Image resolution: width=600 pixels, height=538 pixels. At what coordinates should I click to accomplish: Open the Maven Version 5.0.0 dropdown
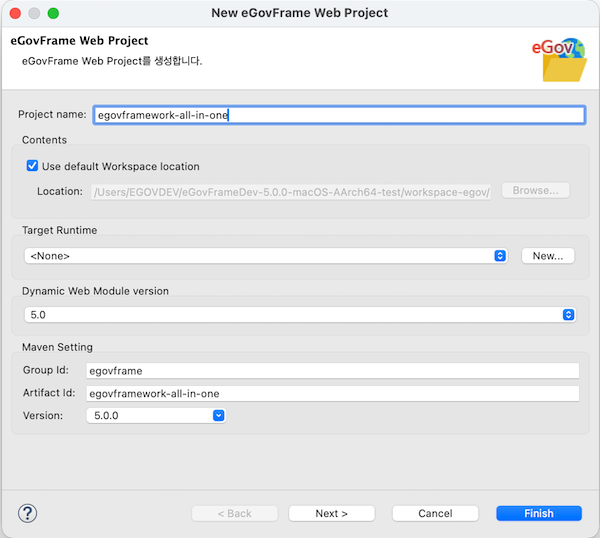(x=156, y=415)
